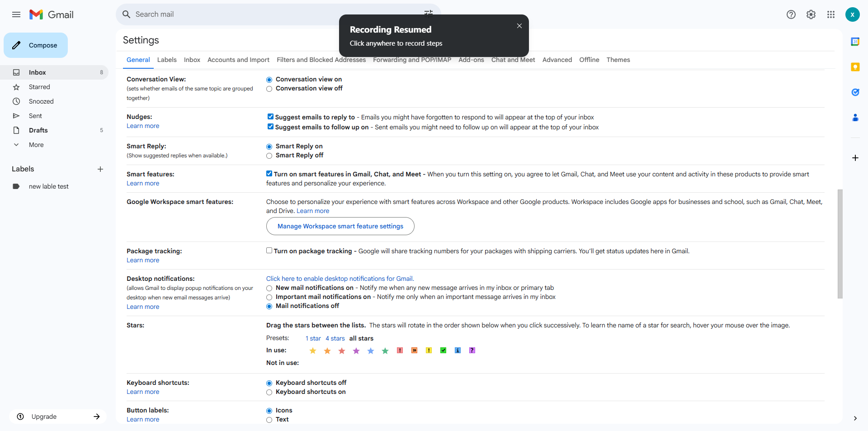
Task: Open the account avatar X
Action: coord(853,14)
